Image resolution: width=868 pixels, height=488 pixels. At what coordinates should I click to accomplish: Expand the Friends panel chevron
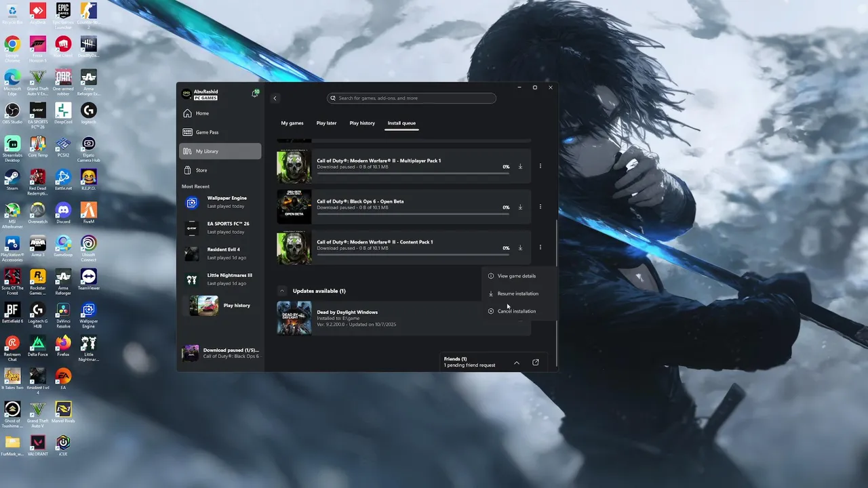[x=517, y=363]
